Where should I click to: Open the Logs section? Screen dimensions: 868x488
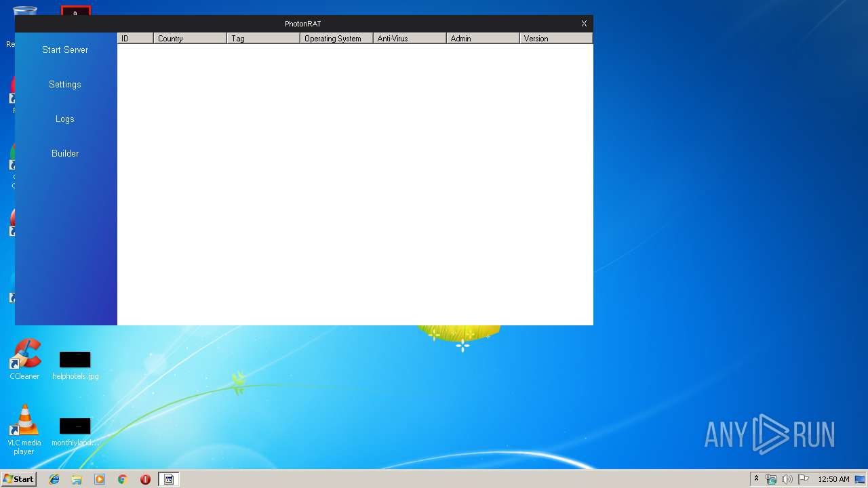pyautogui.click(x=65, y=119)
